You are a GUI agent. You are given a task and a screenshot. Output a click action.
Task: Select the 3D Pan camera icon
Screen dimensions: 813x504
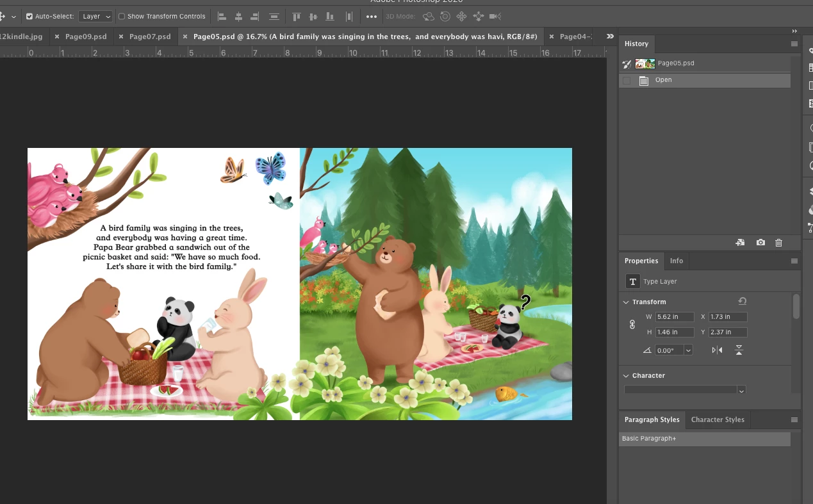coord(461,17)
